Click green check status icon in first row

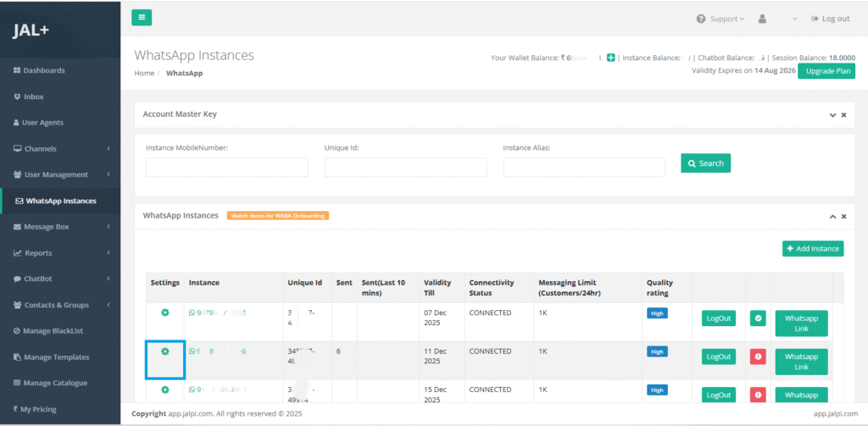757,318
